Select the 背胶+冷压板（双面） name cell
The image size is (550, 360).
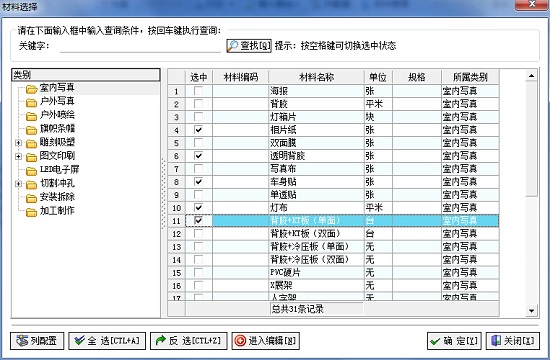tap(316, 260)
